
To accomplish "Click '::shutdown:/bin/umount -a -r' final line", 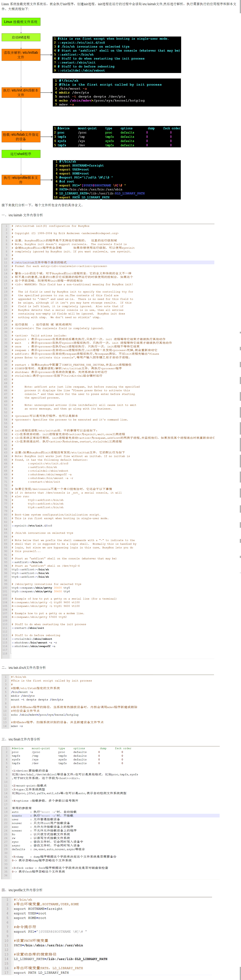I will [34, 643].
